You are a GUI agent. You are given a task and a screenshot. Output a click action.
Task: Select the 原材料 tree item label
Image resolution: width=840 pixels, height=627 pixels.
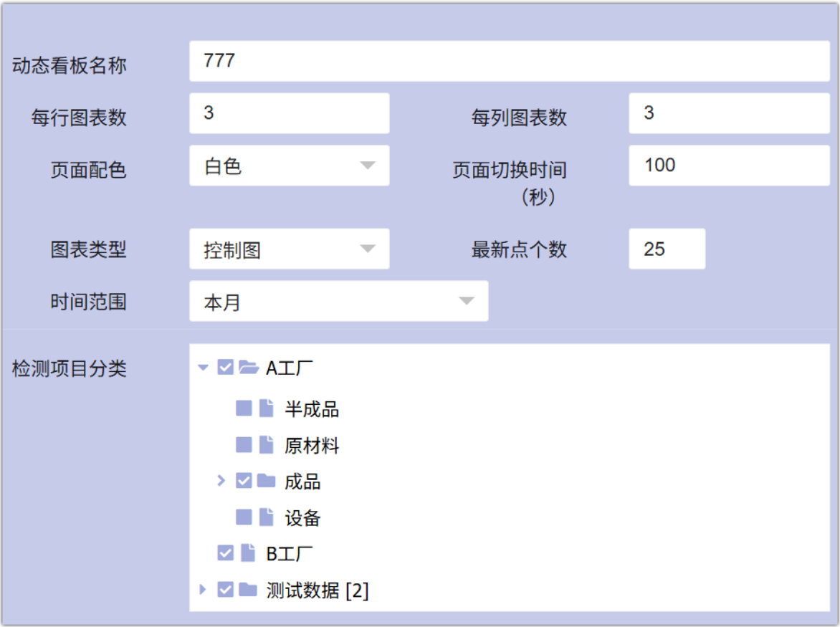coord(312,446)
